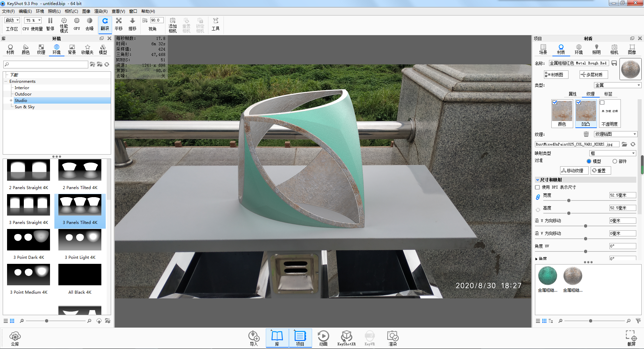Screen dimensions: 644x349
Task: Open the Tools (工具) toolbar icon
Action: coord(215,24)
